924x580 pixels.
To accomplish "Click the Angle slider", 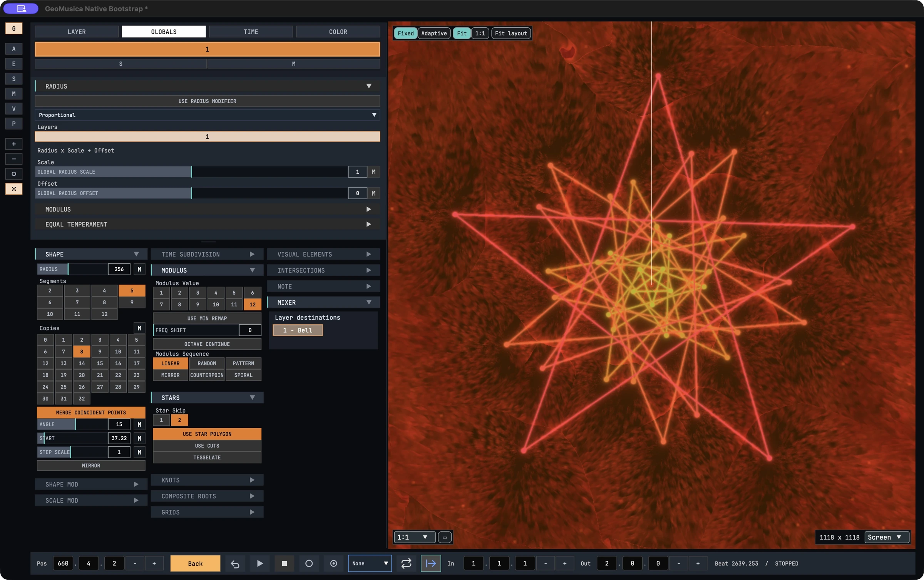I will (x=72, y=424).
